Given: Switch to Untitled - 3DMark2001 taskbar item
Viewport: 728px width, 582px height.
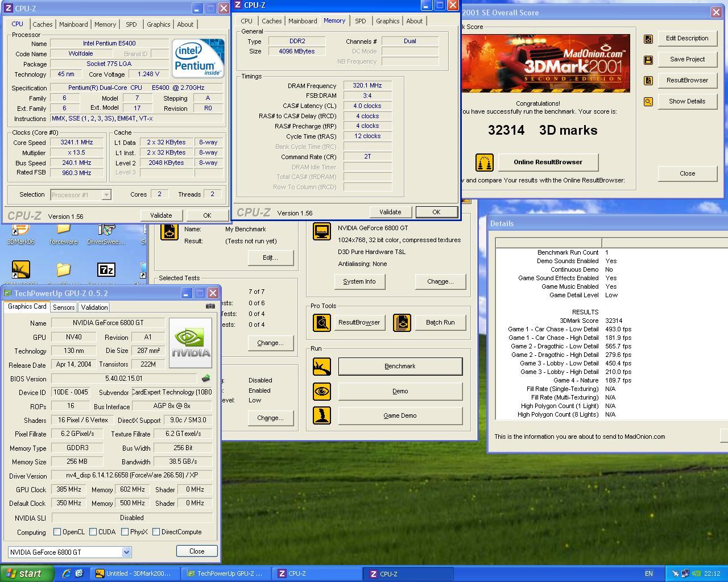Looking at the screenshot, I should 136,573.
